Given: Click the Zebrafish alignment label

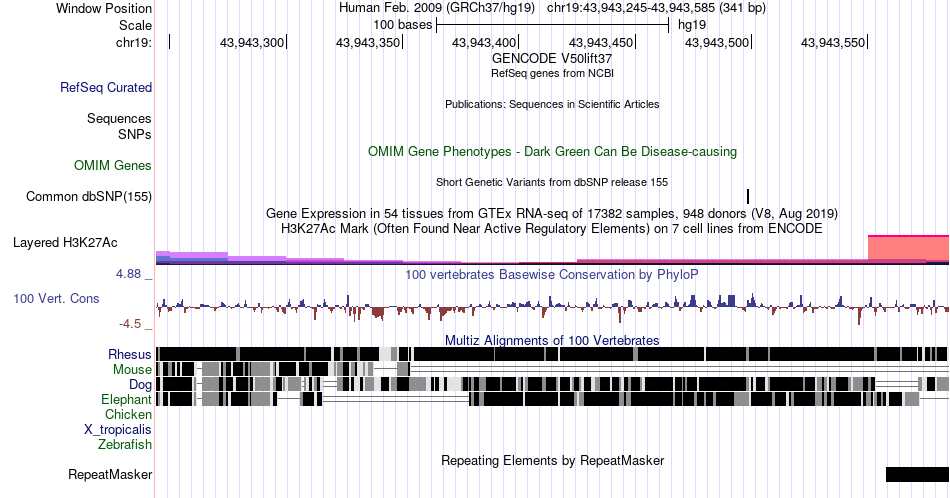Looking at the screenshot, I should click(x=125, y=444).
